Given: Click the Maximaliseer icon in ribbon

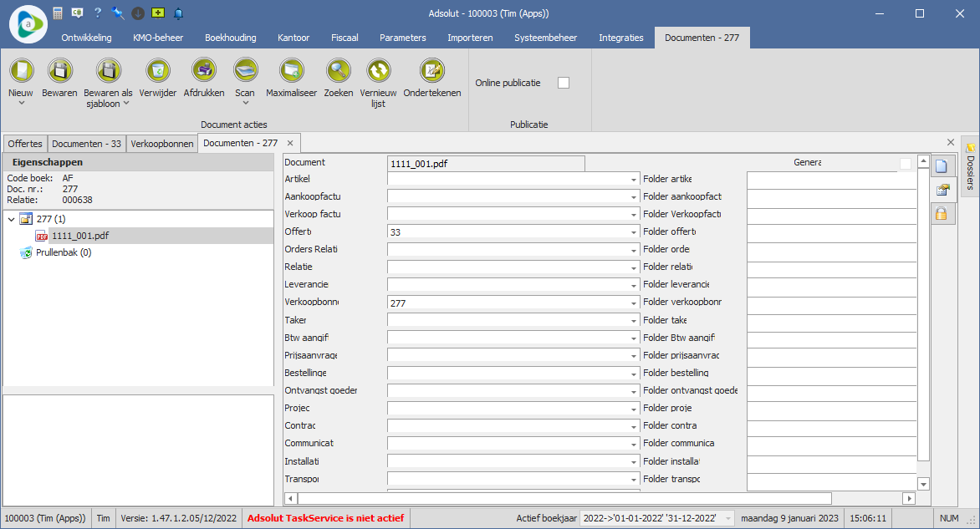Looking at the screenshot, I should click(x=291, y=70).
